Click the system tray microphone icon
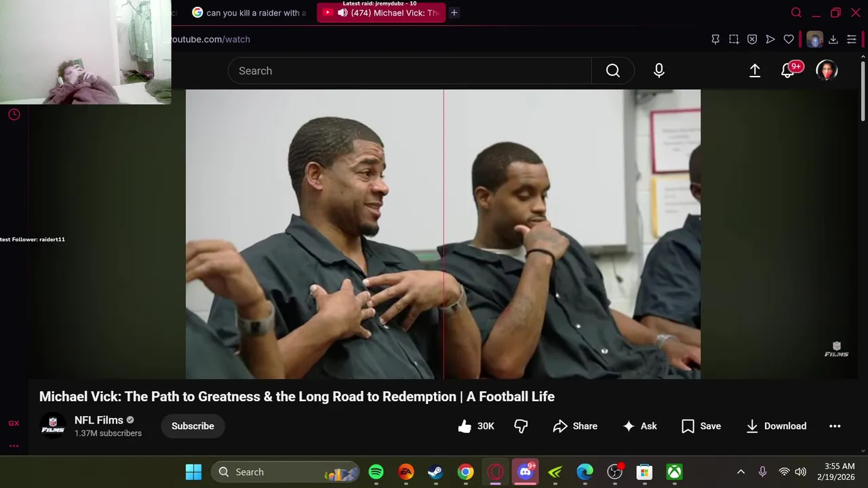 pos(762,472)
